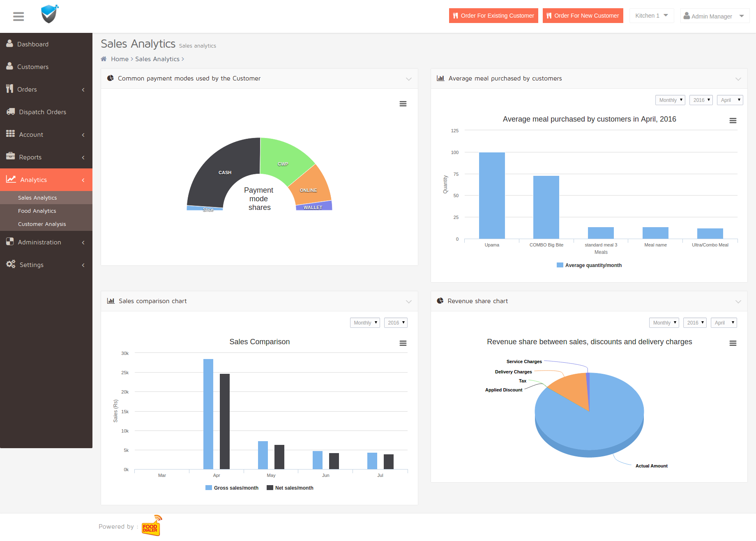Viewport: 756px width, 541px height.
Task: Open Dashboard from the sidebar
Action: point(46,44)
